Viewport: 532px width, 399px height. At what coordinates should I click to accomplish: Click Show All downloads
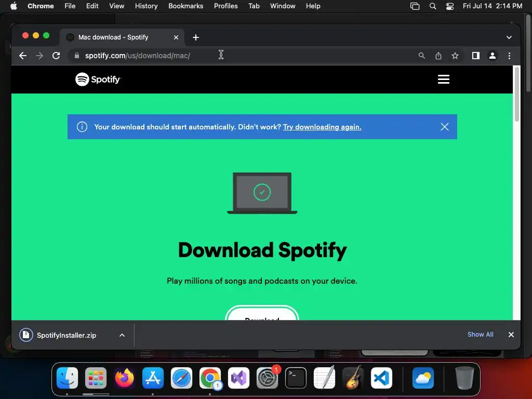(x=481, y=335)
